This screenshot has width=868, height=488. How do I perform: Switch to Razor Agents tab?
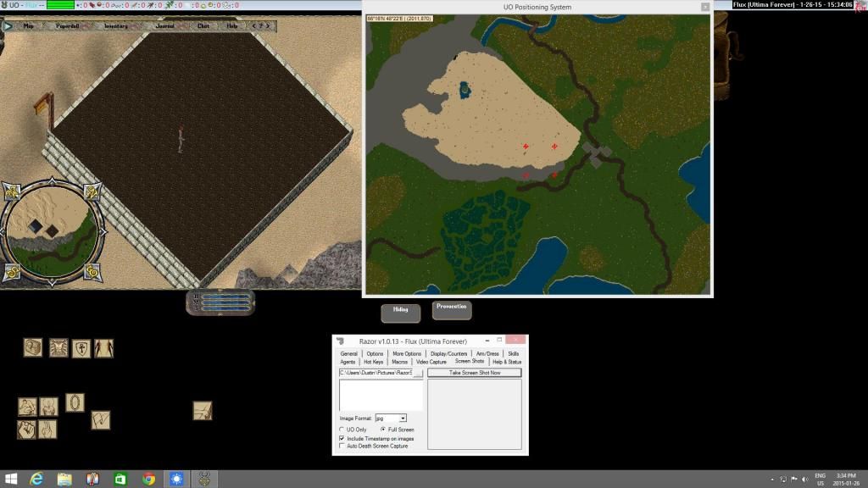pos(348,362)
